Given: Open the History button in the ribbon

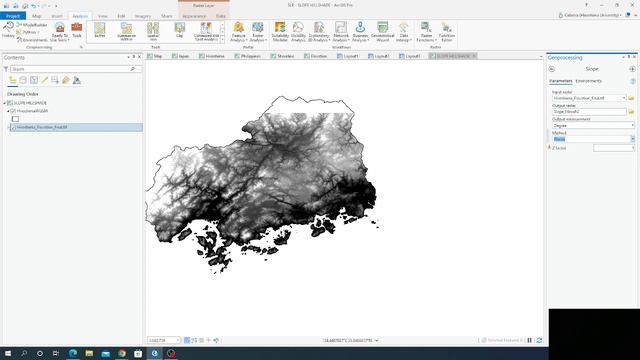Looking at the screenshot, I should (x=8, y=31).
